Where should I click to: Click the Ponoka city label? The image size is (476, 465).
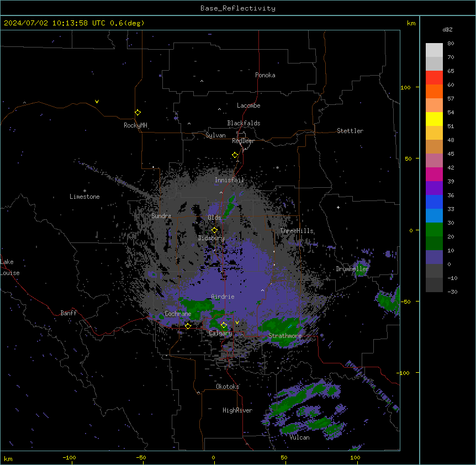click(x=265, y=75)
